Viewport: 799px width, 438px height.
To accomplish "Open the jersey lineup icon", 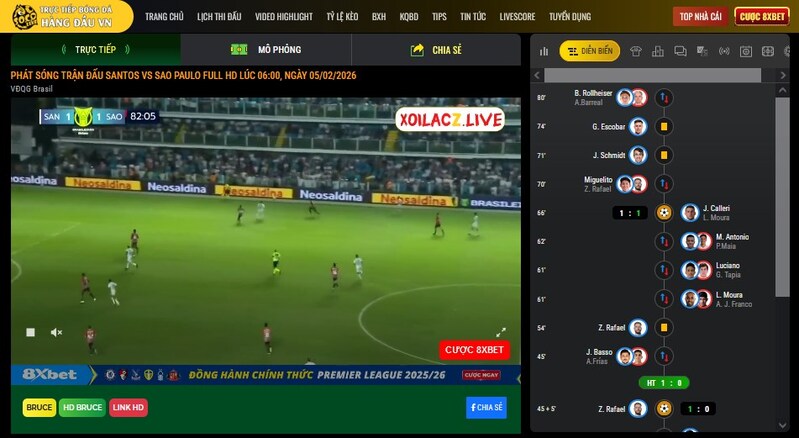I will pos(636,51).
